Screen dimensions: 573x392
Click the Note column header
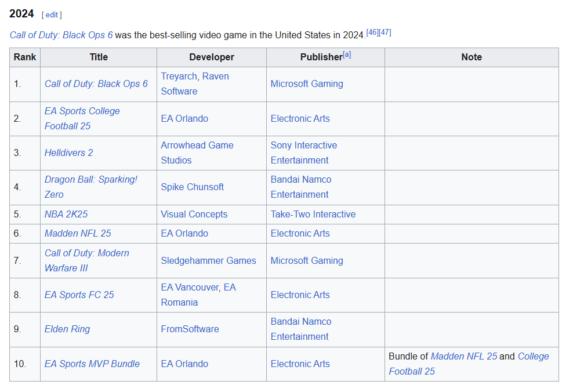472,57
